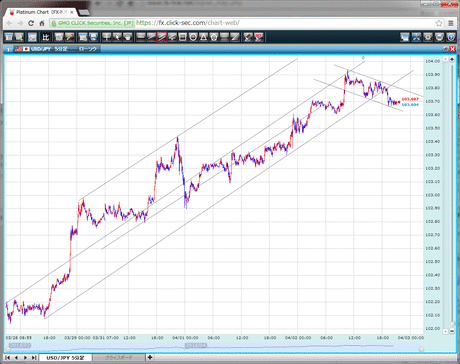460x364 pixels.
Task: Select the single trend line tool
Action: [x=151, y=37]
